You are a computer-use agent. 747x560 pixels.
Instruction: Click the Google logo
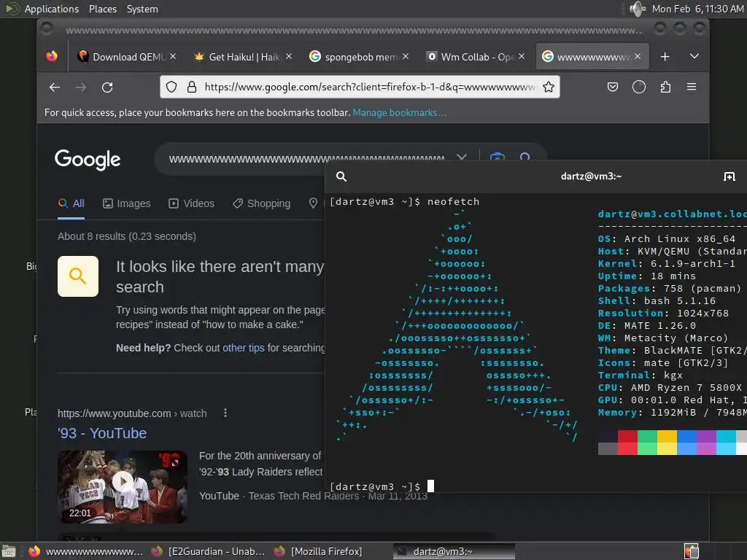click(88, 160)
